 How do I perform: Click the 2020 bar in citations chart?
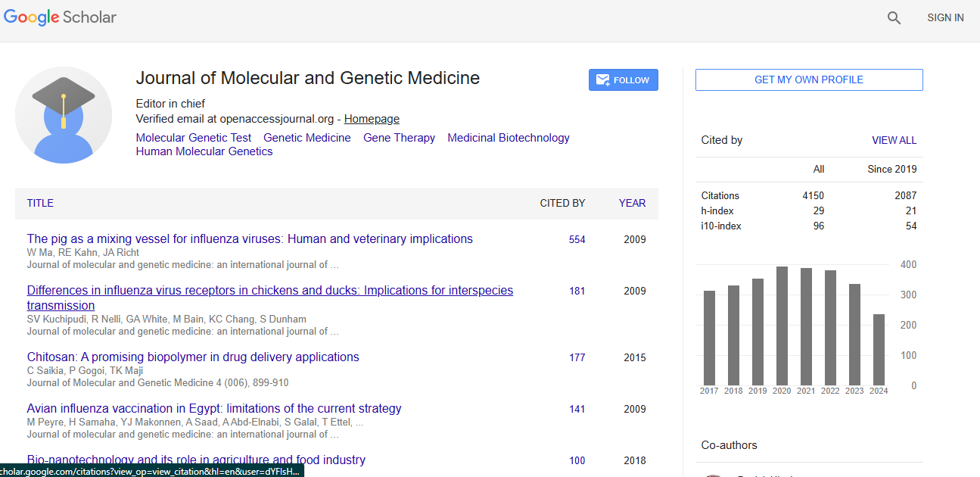tap(782, 326)
